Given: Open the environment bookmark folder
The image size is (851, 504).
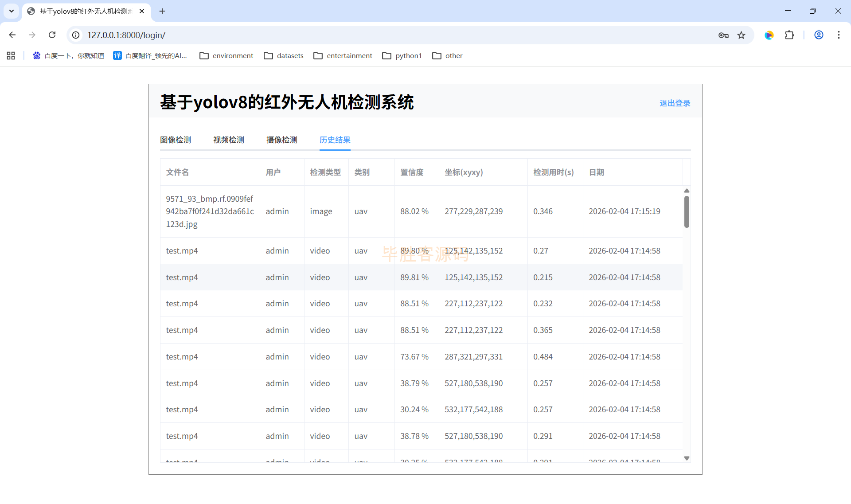Looking at the screenshot, I should [x=226, y=55].
